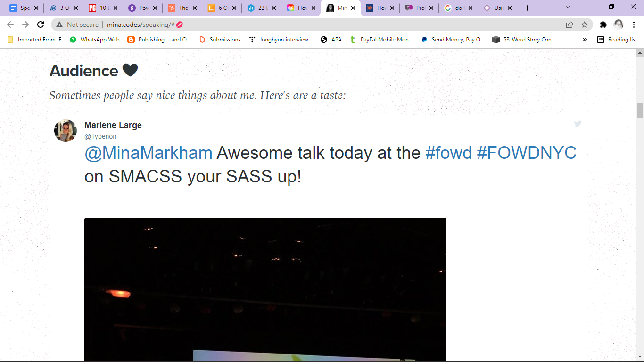Image resolution: width=644 pixels, height=362 pixels.
Task: Open Marlene Large's profile picture
Action: pyautogui.click(x=66, y=131)
